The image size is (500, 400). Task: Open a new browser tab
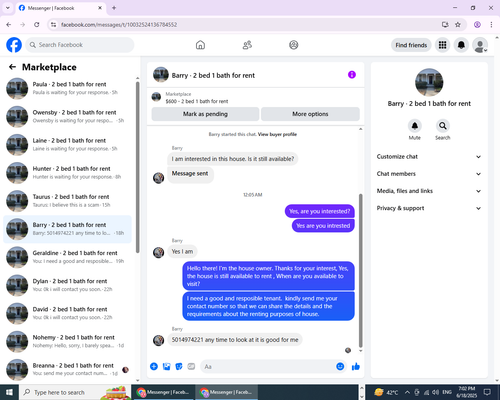coord(114,8)
